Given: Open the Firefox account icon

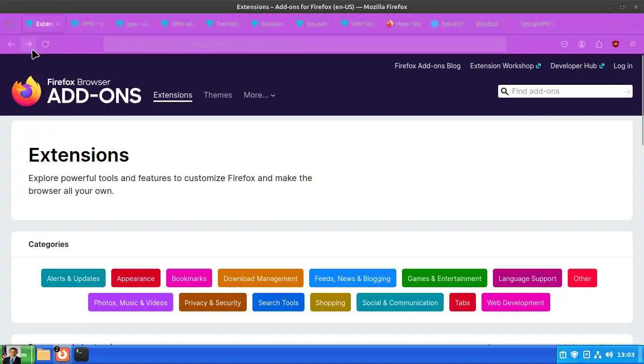Looking at the screenshot, I should (581, 44).
